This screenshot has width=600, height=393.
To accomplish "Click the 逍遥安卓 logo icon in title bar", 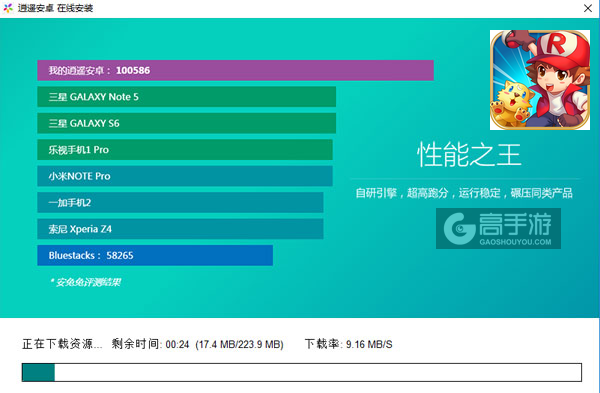I will [8, 8].
